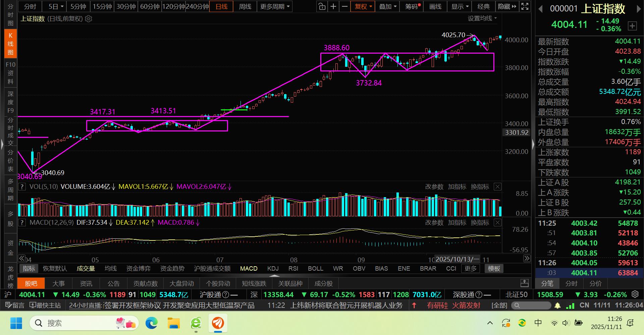Image resolution: width=644 pixels, height=335 pixels.
Task: Open the 复权 adjustment dropdown
Action: click(x=363, y=6)
